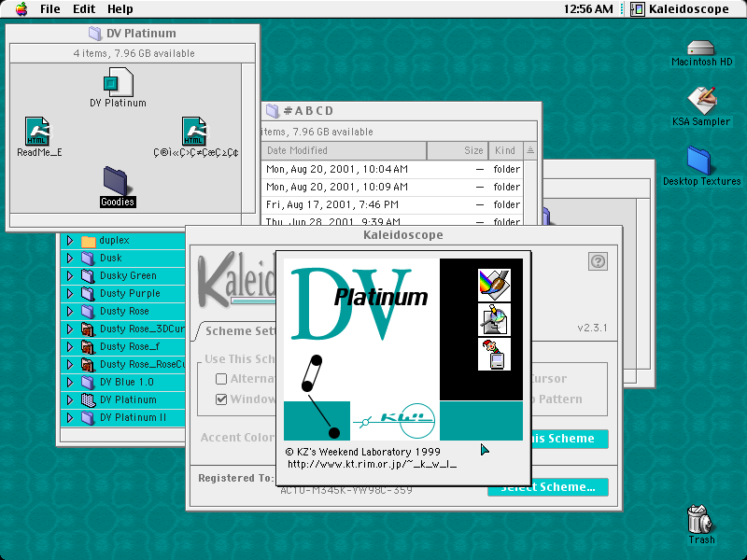Click the Dusty Rose_f list name

tap(130, 346)
